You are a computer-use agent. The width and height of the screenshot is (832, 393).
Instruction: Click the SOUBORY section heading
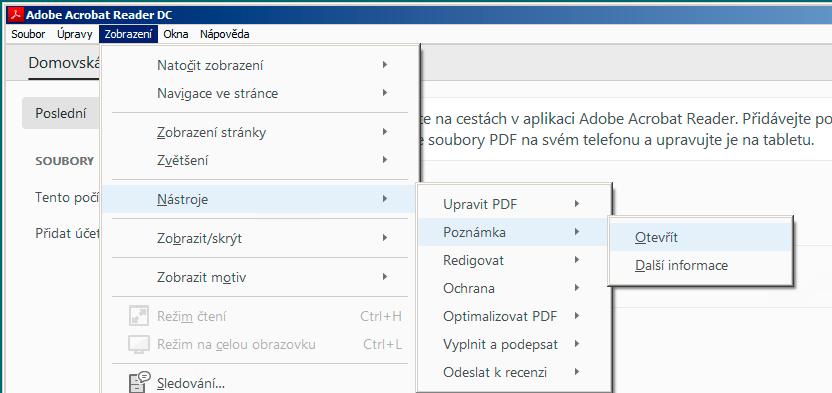[x=65, y=161]
